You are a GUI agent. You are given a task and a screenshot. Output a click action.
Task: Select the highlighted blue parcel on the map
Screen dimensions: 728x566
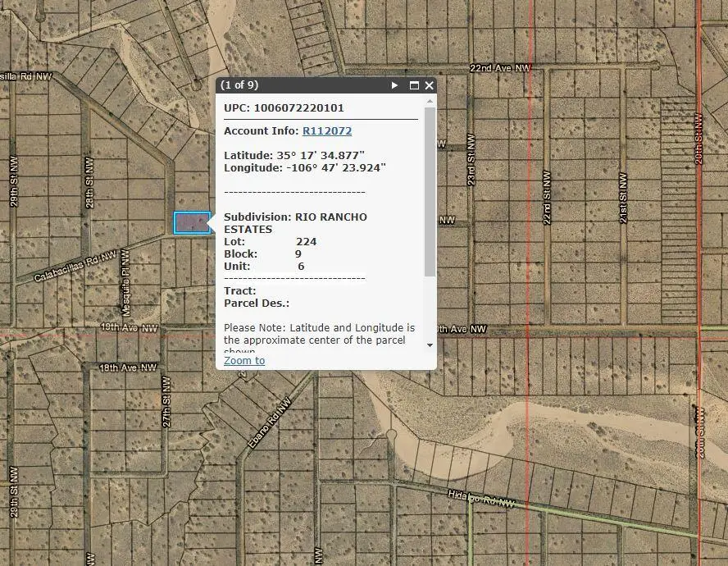click(x=191, y=222)
